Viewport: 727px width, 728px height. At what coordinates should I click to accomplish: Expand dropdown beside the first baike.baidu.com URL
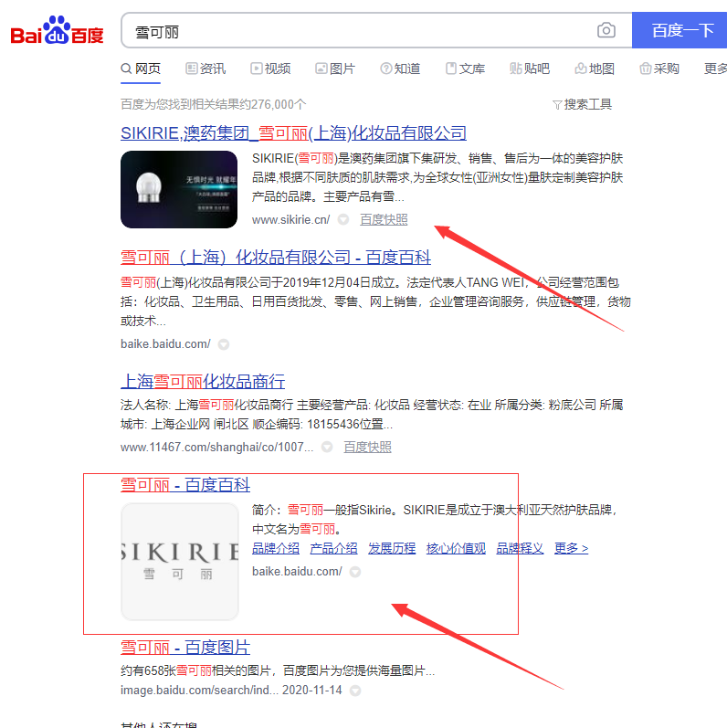coord(224,344)
